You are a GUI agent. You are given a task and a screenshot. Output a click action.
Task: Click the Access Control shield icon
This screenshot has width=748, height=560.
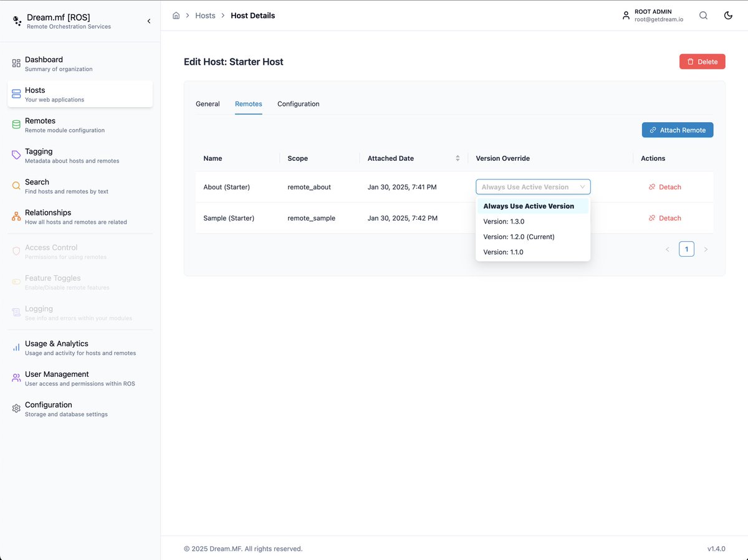point(16,251)
